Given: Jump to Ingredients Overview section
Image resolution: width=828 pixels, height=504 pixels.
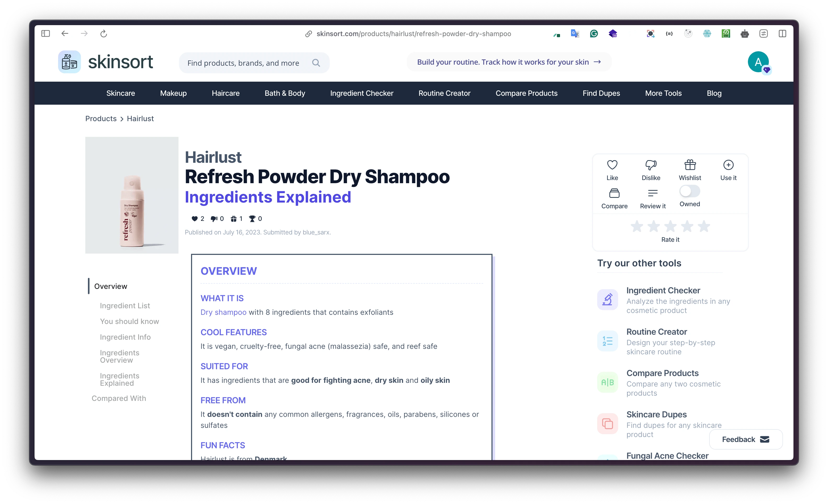Looking at the screenshot, I should (x=119, y=356).
